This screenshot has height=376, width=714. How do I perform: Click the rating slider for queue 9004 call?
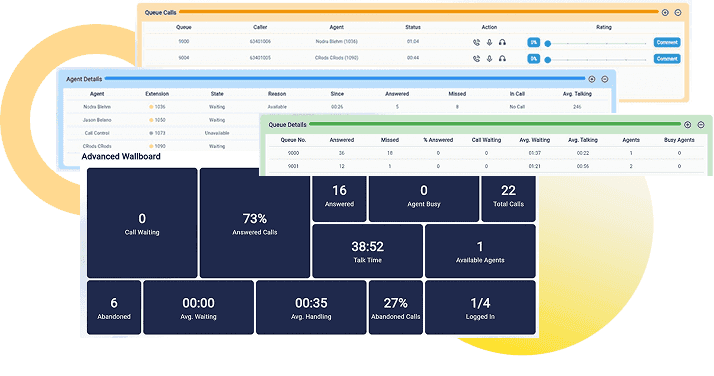[596, 60]
